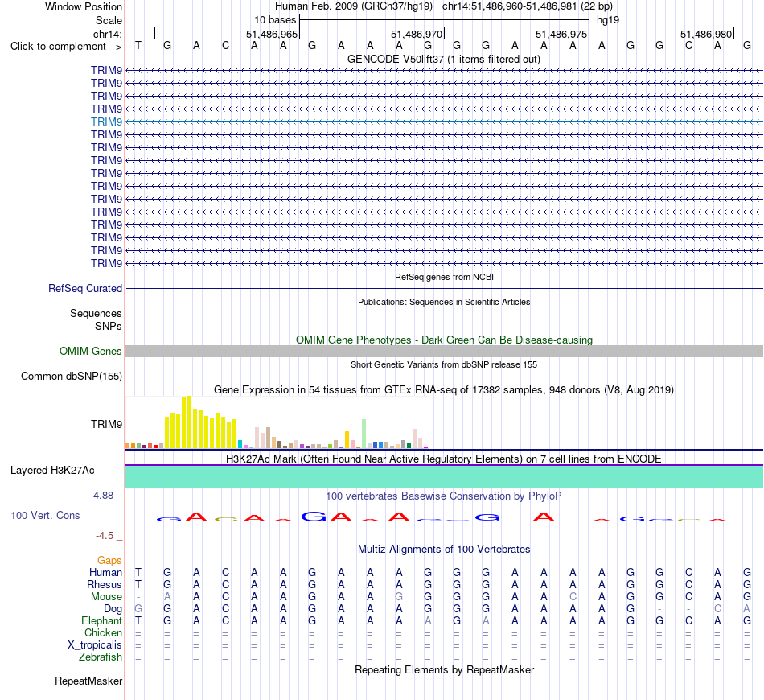
Task: Click the tallest yellow bar in GTEx chart
Action: click(190, 422)
